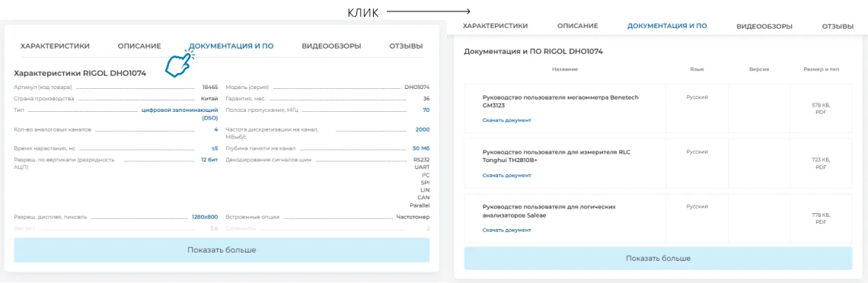The width and height of the screenshot is (868, 283).
Task: Open ОПИСАНИЕ tab in the characteristics panel
Action: pyautogui.click(x=139, y=46)
